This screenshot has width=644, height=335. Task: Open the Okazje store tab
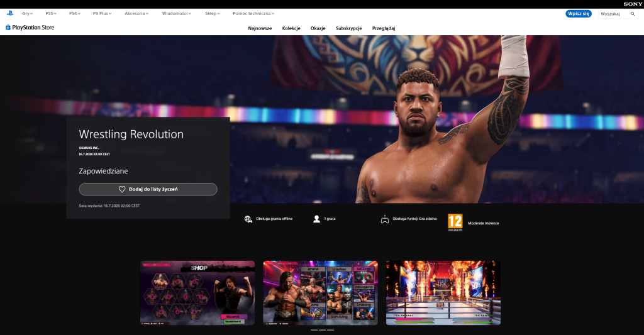point(318,28)
